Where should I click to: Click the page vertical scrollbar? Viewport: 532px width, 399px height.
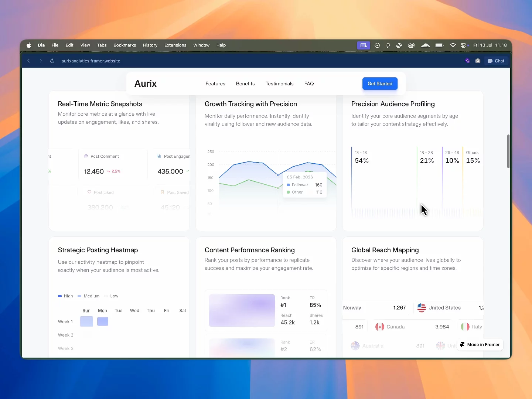pyautogui.click(x=508, y=151)
